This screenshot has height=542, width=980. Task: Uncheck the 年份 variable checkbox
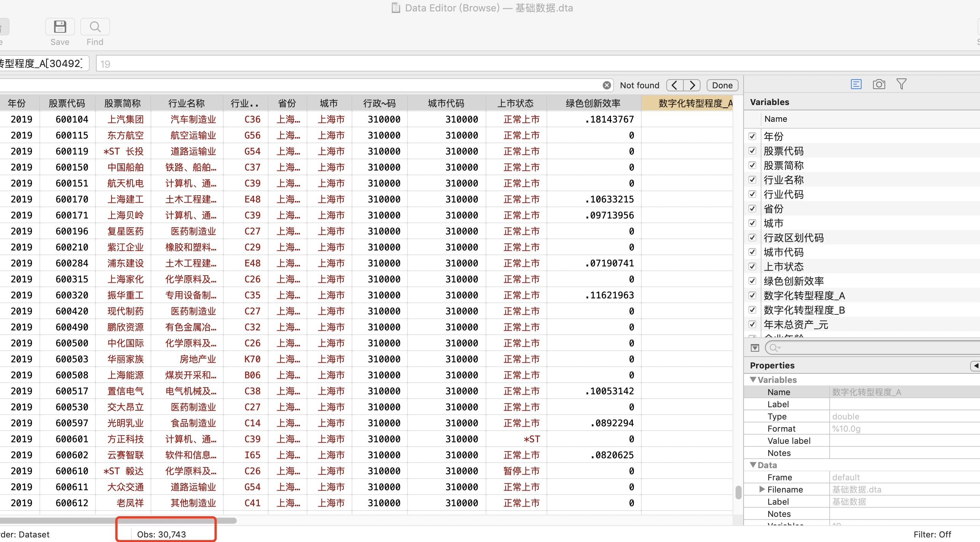click(x=752, y=136)
